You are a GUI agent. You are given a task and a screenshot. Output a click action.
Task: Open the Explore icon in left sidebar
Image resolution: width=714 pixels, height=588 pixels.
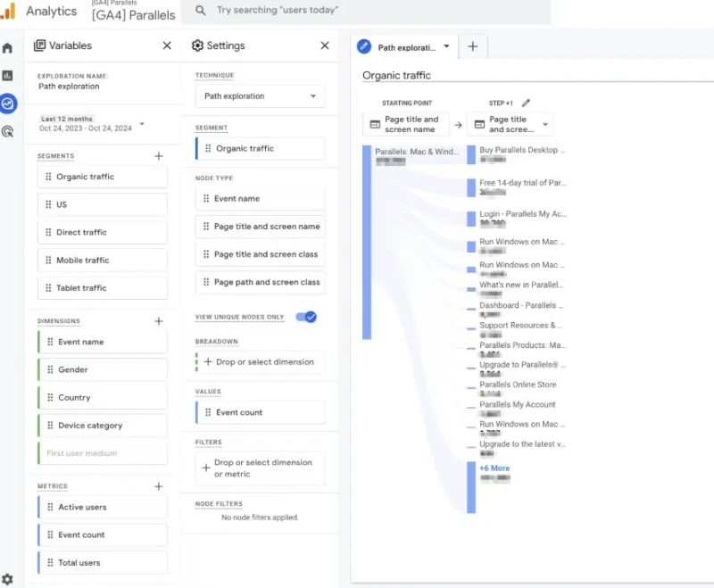pyautogui.click(x=8, y=104)
